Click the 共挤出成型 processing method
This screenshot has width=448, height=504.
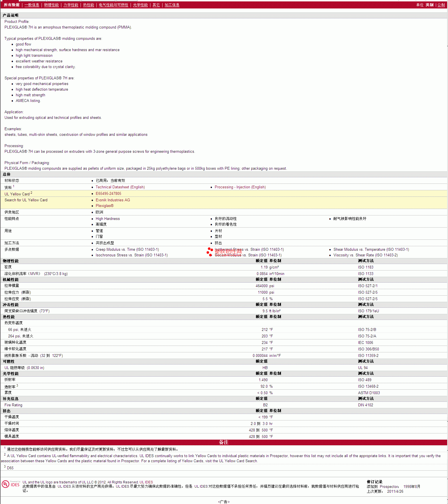[105, 243]
